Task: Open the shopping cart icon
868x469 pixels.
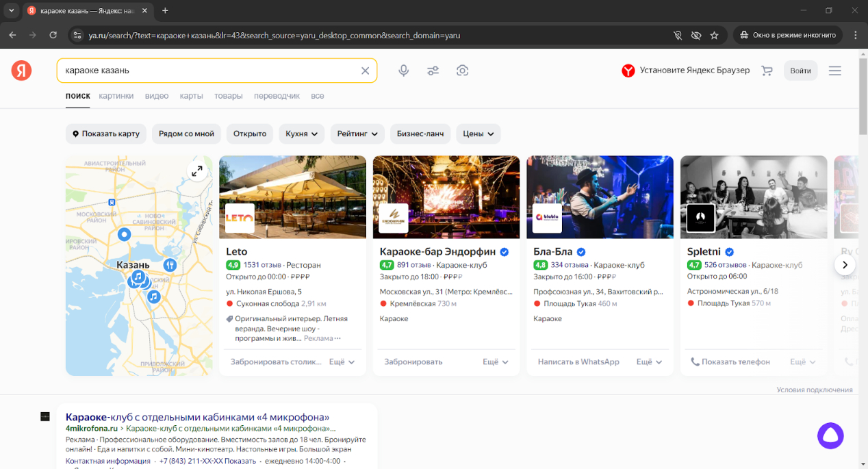Action: (x=767, y=71)
